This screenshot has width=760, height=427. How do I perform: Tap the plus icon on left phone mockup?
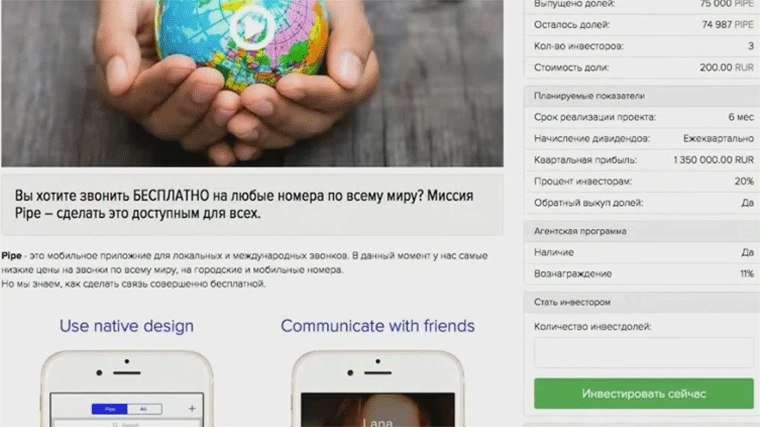192,409
